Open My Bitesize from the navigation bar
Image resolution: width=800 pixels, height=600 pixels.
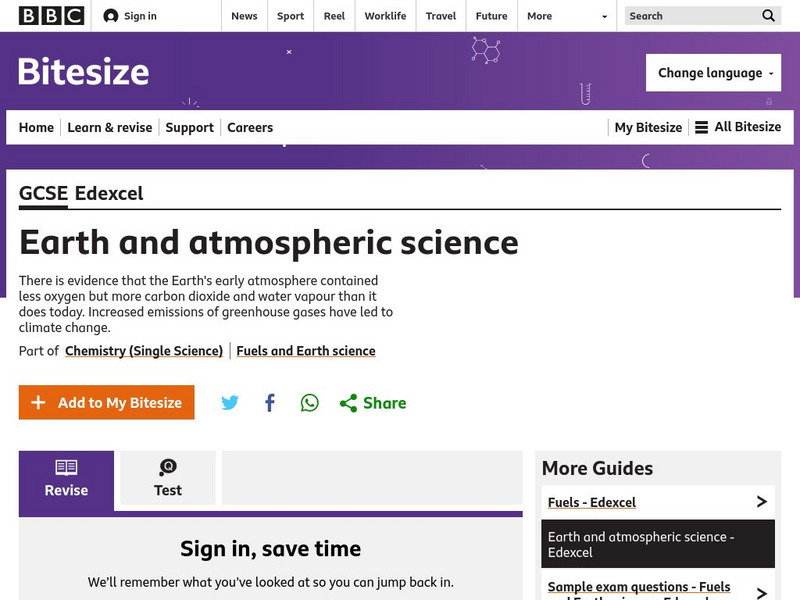tap(648, 127)
